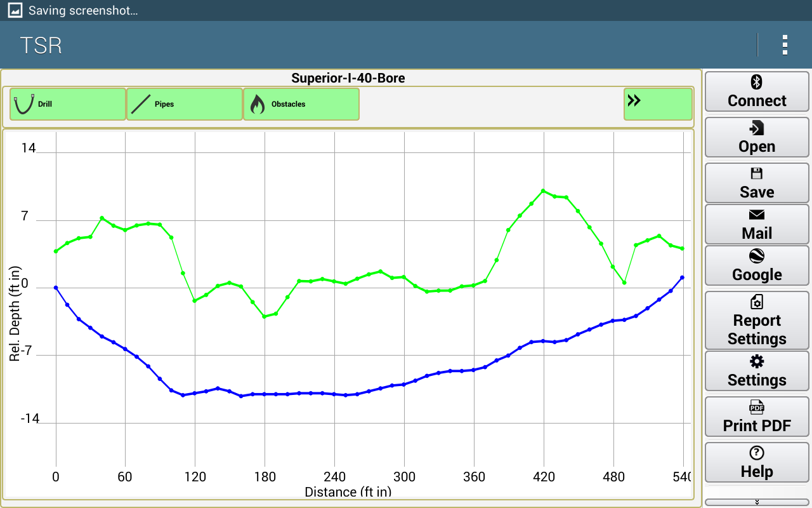Open the Settings gear icon
This screenshot has width=812, height=508.
pyautogui.click(x=756, y=362)
